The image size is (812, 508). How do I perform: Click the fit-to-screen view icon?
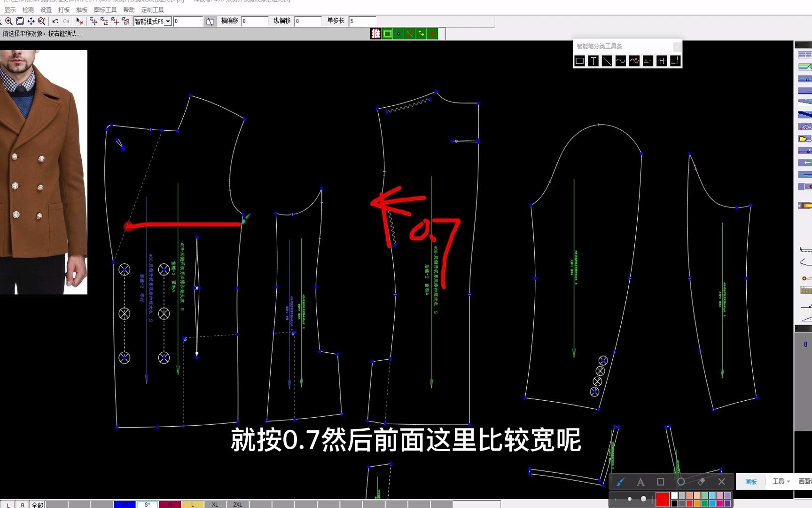(x=20, y=21)
